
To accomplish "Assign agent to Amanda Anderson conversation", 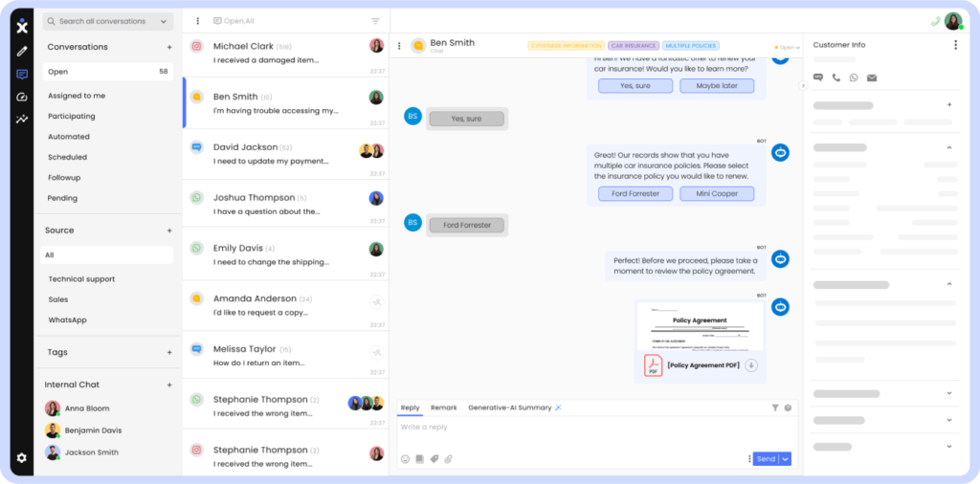I will pos(376,302).
